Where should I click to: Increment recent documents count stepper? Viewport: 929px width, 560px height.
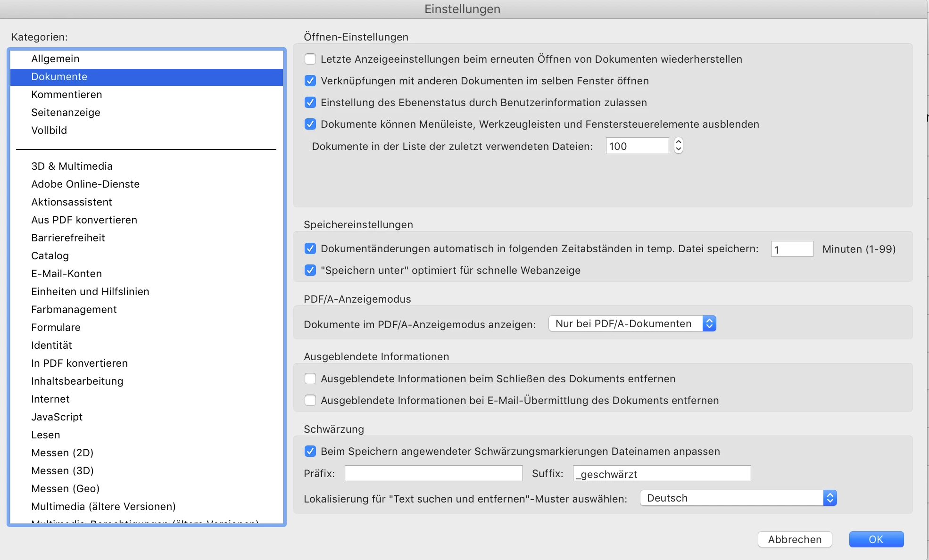pyautogui.click(x=678, y=142)
